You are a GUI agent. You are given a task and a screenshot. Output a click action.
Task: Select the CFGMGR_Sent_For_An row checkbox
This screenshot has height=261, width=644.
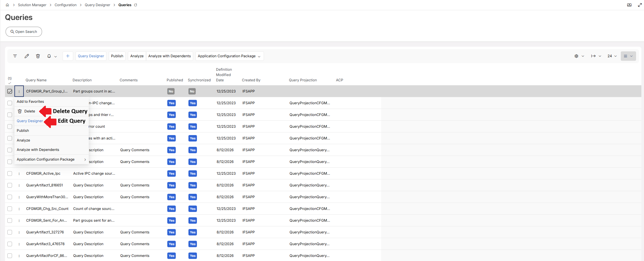[x=10, y=220]
